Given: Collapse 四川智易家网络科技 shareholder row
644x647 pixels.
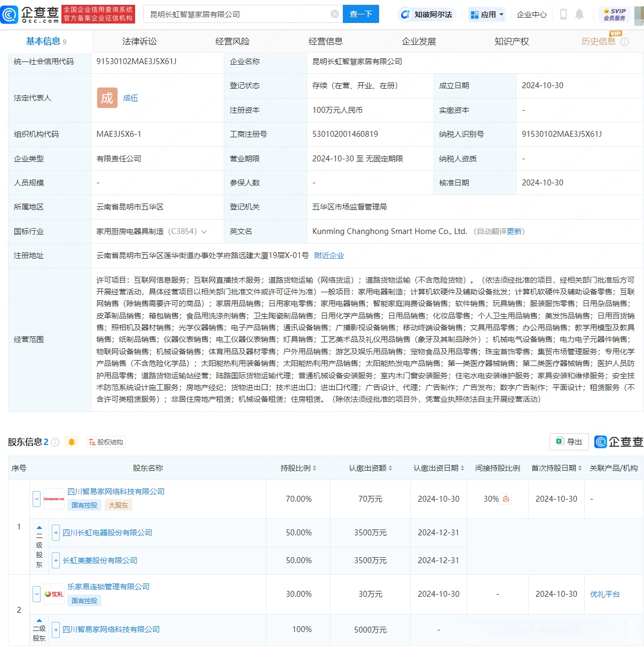Looking at the screenshot, I should (x=36, y=499).
